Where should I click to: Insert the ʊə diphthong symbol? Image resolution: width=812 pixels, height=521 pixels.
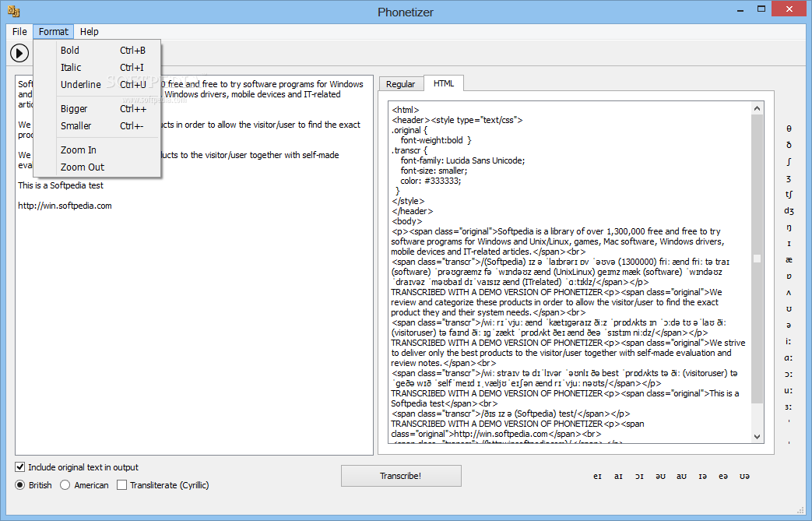745,476
